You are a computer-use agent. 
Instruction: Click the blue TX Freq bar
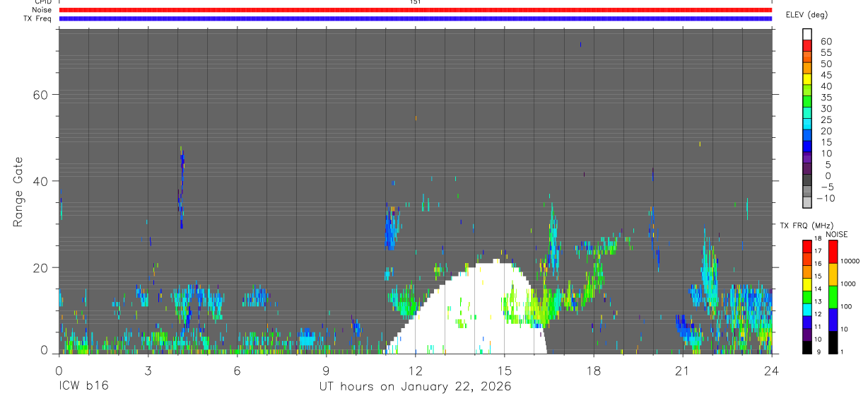click(x=416, y=18)
